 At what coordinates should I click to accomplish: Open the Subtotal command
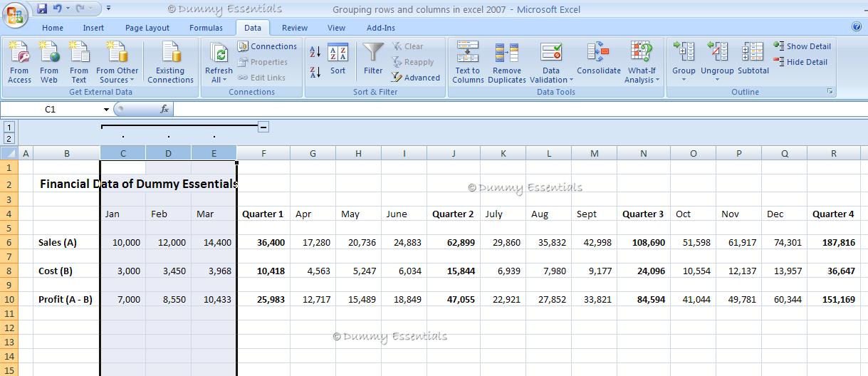(753, 60)
